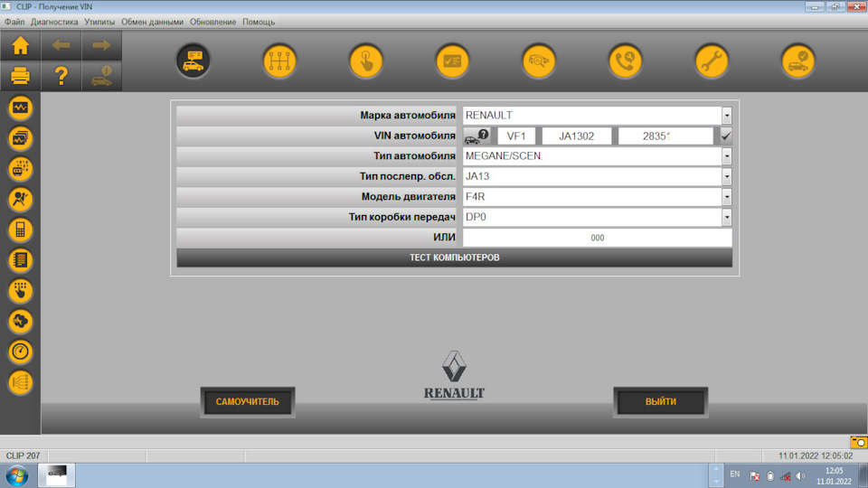Click the ИЛИ field showing 000
This screenshot has width=868, height=488.
tap(598, 238)
